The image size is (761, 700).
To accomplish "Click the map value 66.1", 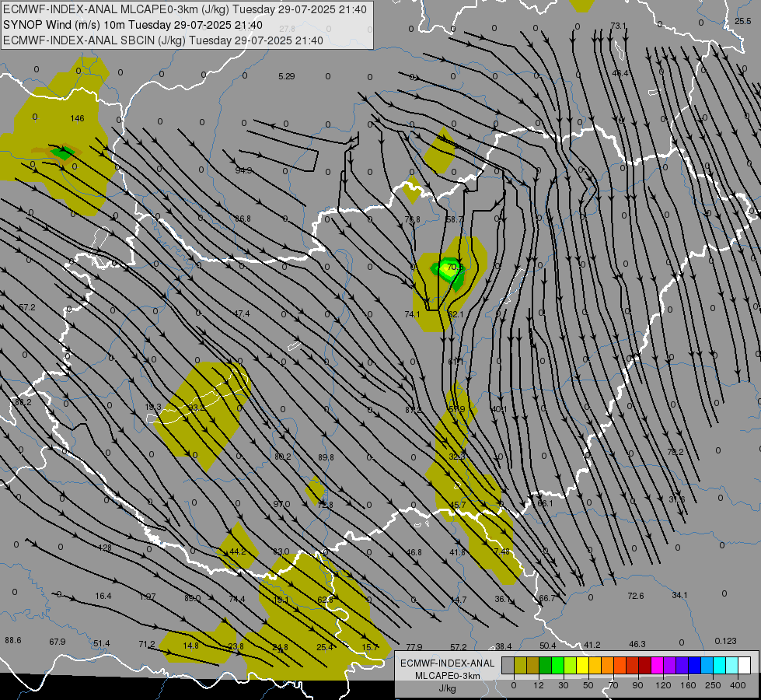I will (x=545, y=503).
